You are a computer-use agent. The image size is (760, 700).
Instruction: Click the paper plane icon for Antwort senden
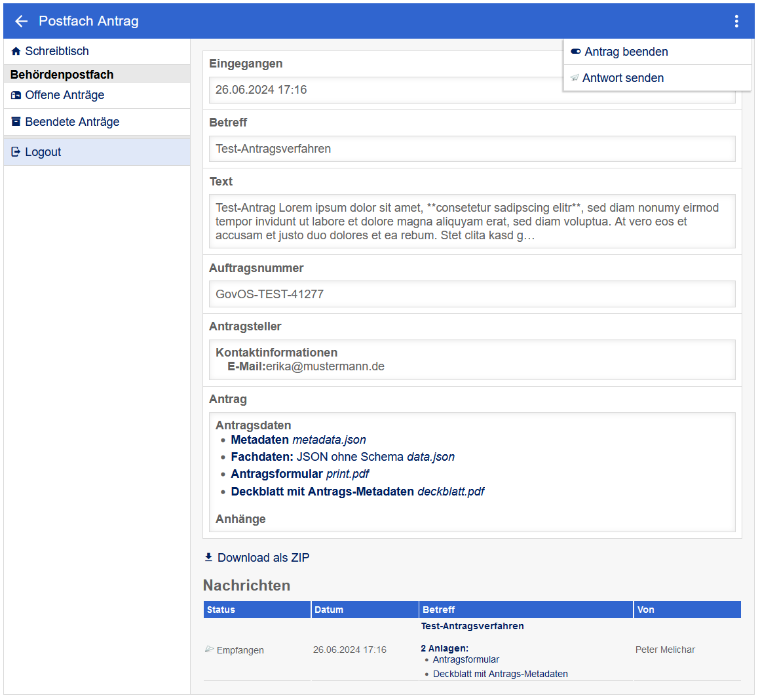(x=575, y=78)
